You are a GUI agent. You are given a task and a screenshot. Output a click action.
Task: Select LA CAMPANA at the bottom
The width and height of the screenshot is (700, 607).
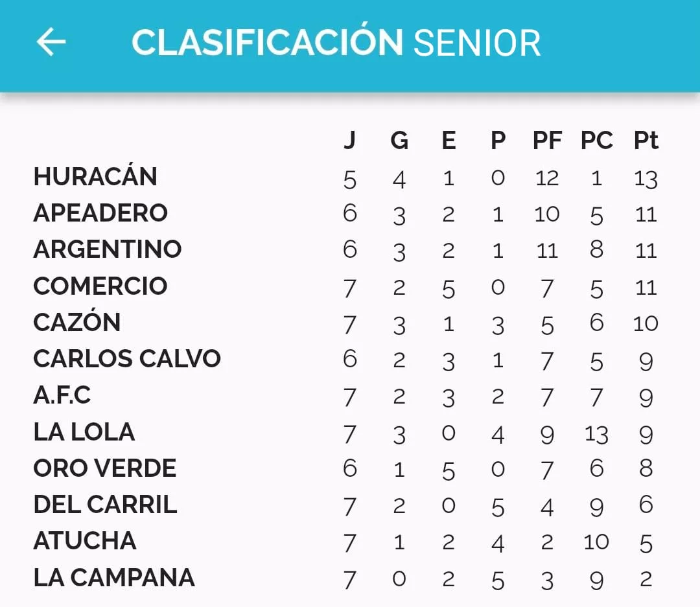[x=114, y=577]
